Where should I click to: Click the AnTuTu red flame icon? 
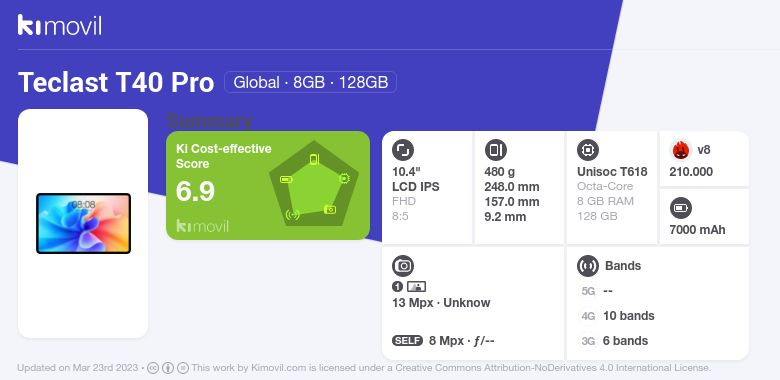tap(681, 150)
